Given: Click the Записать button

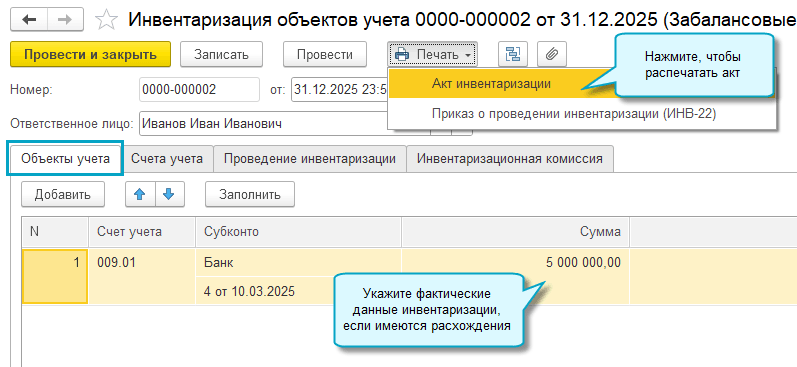Looking at the screenshot, I should [x=221, y=54].
